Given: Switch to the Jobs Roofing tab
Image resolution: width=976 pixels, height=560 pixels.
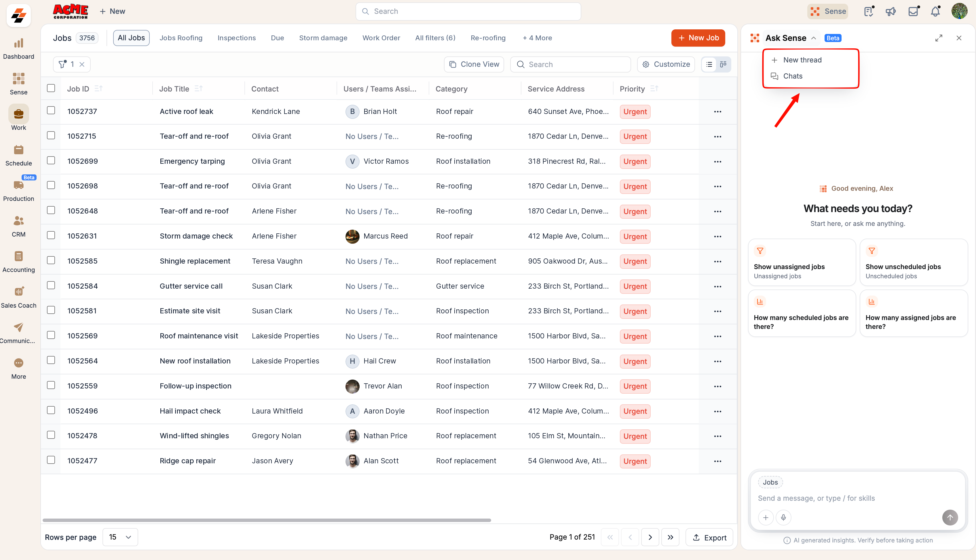Looking at the screenshot, I should [x=181, y=38].
